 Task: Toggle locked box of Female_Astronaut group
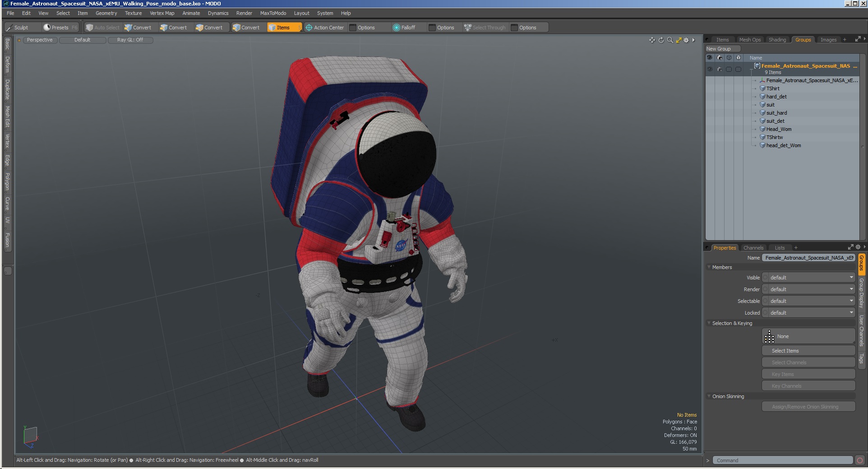(x=739, y=70)
